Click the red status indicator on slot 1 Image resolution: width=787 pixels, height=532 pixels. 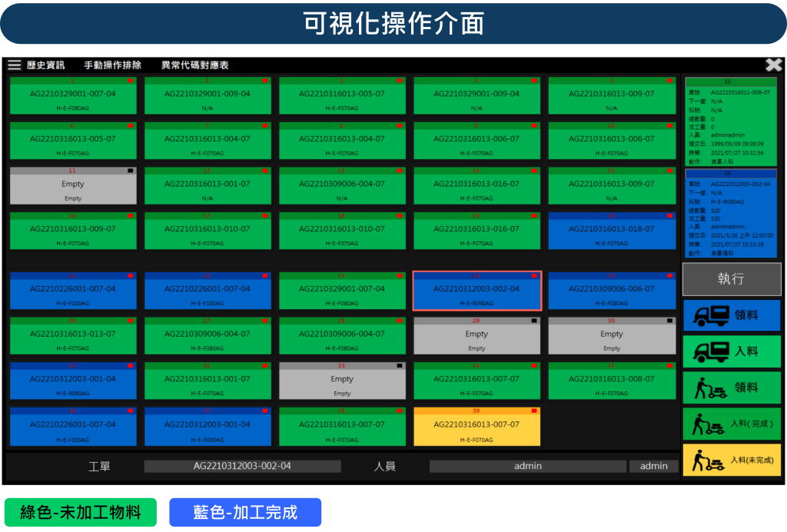(131, 81)
